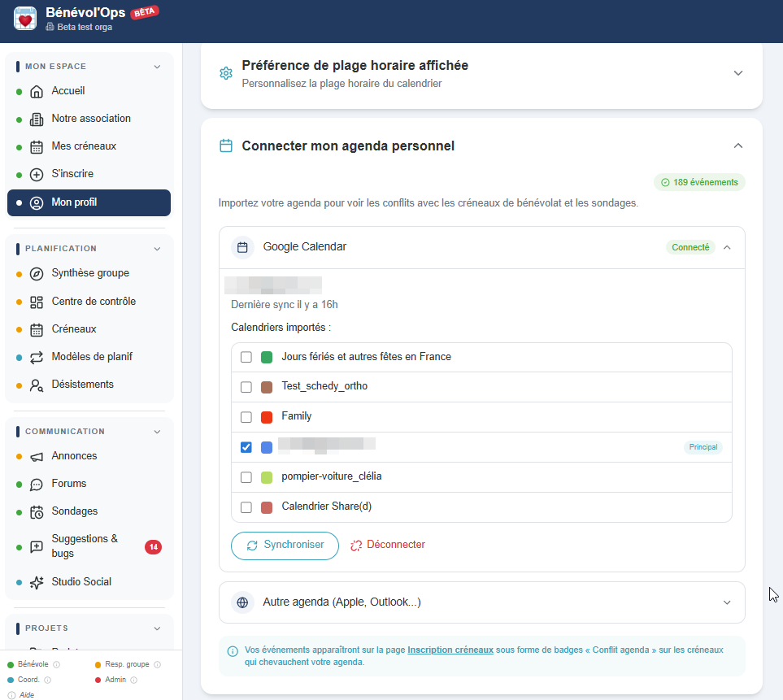Click the calendar icon beside Mes créneaux

(37, 147)
